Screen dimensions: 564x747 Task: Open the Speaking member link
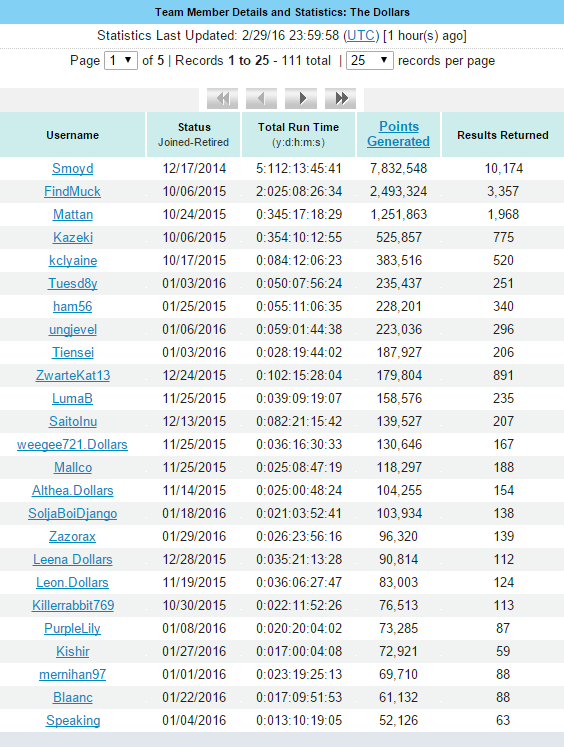pyautogui.click(x=72, y=720)
